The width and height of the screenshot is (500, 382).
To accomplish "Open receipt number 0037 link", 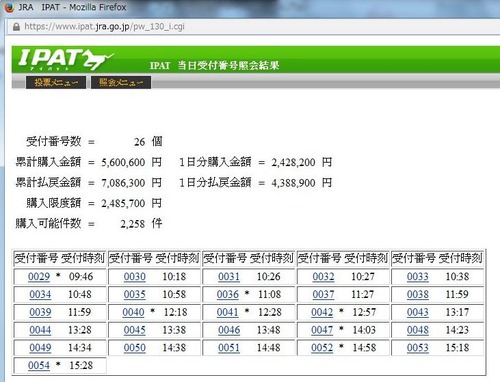I will 323,294.
